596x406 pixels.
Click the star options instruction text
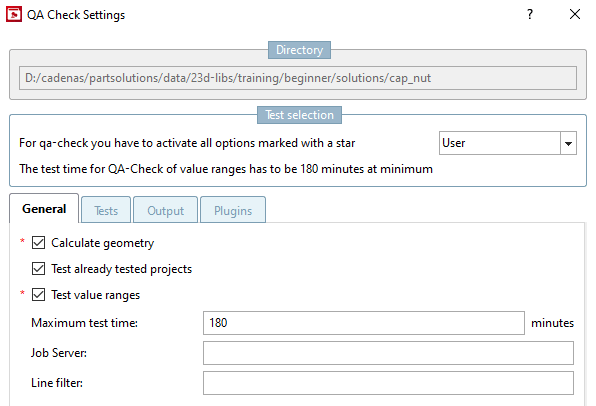(187, 143)
